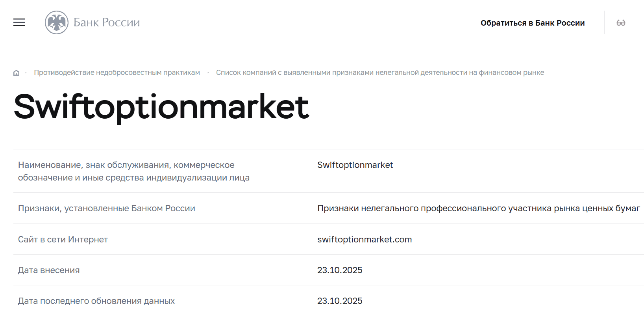Open the 'Обратиться в Банк России' link
The image size is (644, 311).
(x=532, y=22)
